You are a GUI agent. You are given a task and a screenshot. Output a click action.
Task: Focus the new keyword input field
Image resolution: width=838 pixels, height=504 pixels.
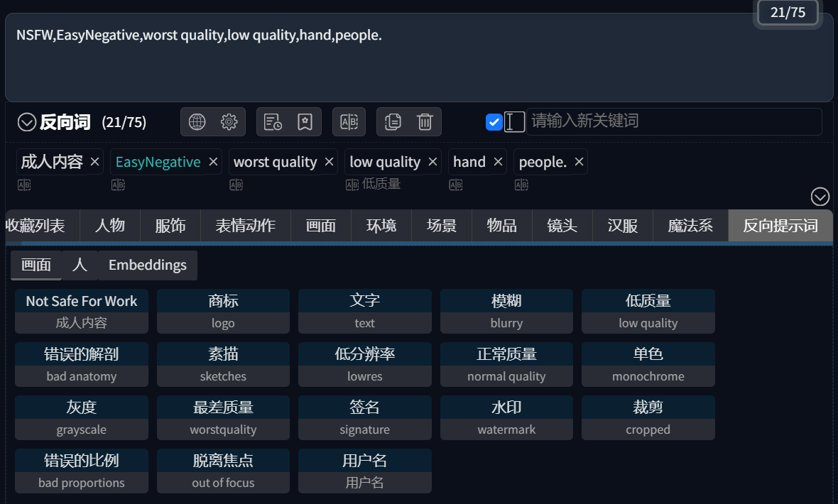[674, 121]
